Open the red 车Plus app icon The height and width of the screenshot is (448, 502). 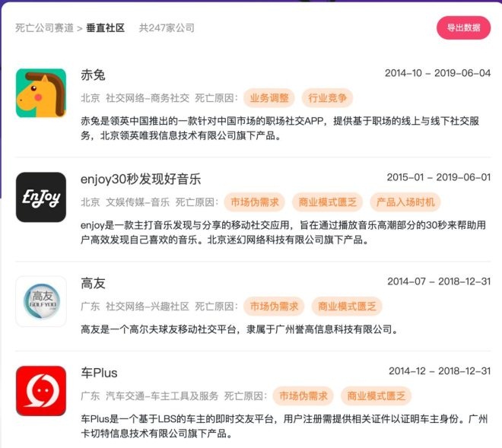point(41,391)
